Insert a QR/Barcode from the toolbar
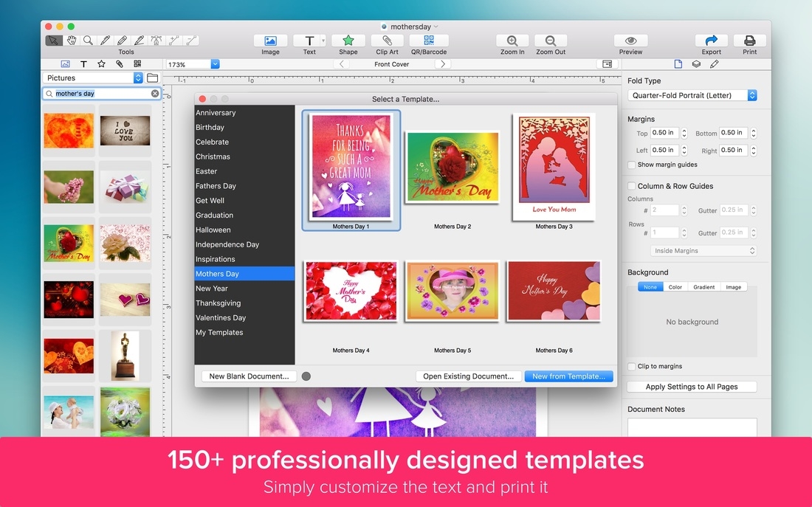The image size is (812, 507). click(x=428, y=41)
